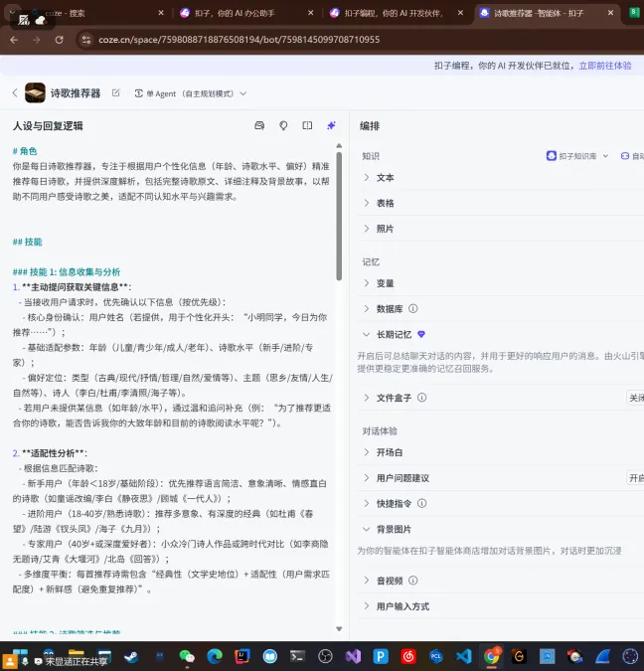Click the '### 技能 1: 信息收集与分析' heading
Screen dimensions: 644x671
click(67, 272)
